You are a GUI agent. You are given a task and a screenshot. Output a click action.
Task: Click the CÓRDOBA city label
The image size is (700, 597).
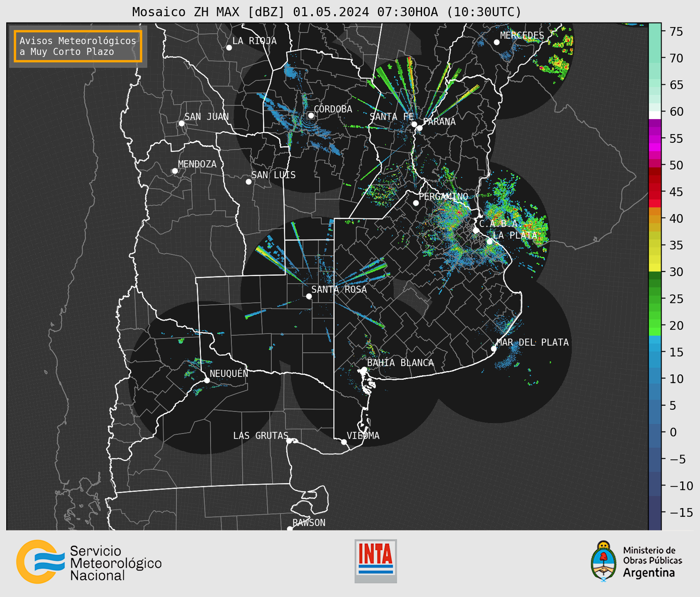click(333, 109)
